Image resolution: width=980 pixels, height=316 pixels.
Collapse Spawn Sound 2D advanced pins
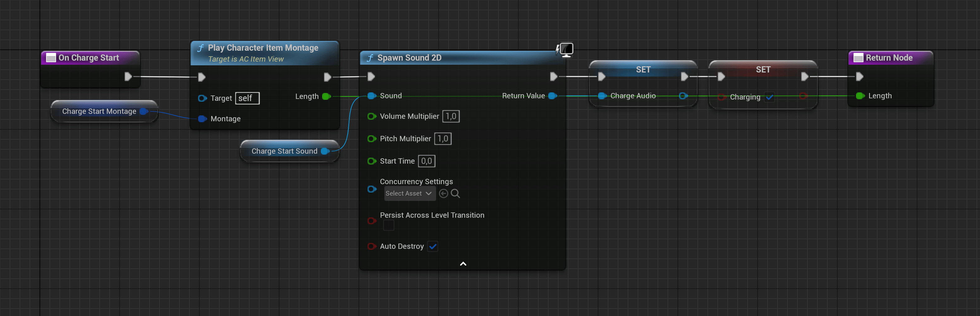point(463,263)
